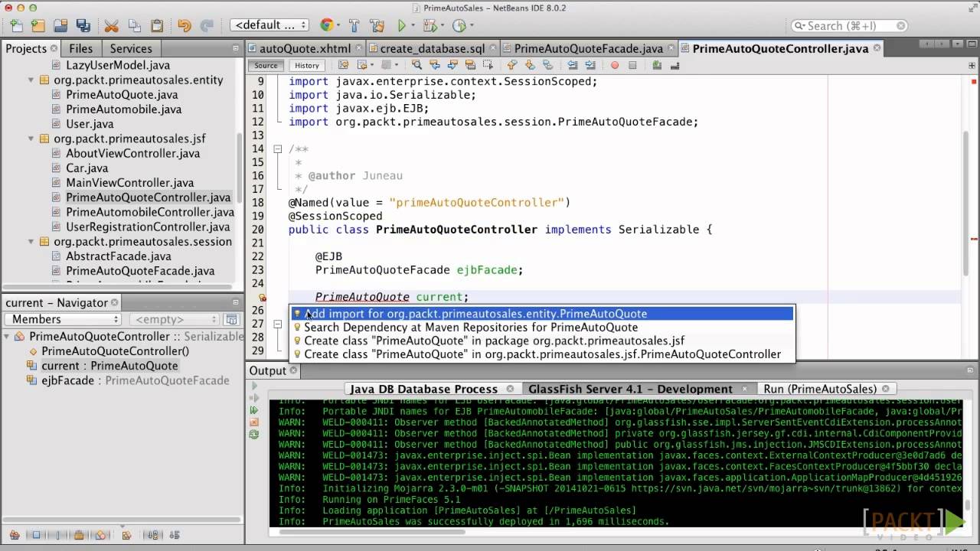Select Car.java in the Projects tree
Screen dimensions: 980x551
point(87,168)
